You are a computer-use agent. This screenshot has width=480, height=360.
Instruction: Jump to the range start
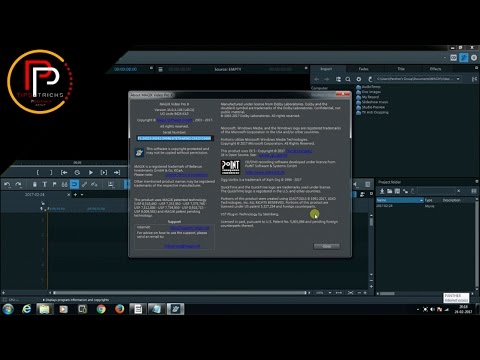tap(64, 172)
